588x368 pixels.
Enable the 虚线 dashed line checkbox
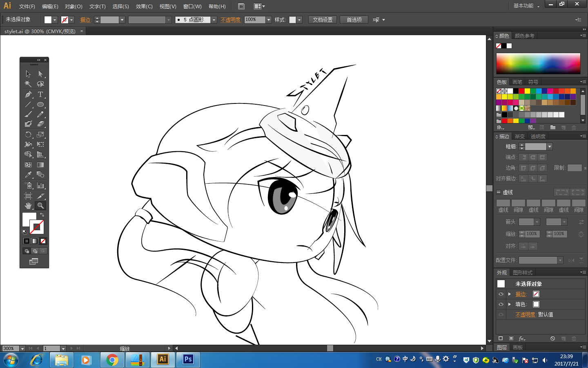[499, 192]
